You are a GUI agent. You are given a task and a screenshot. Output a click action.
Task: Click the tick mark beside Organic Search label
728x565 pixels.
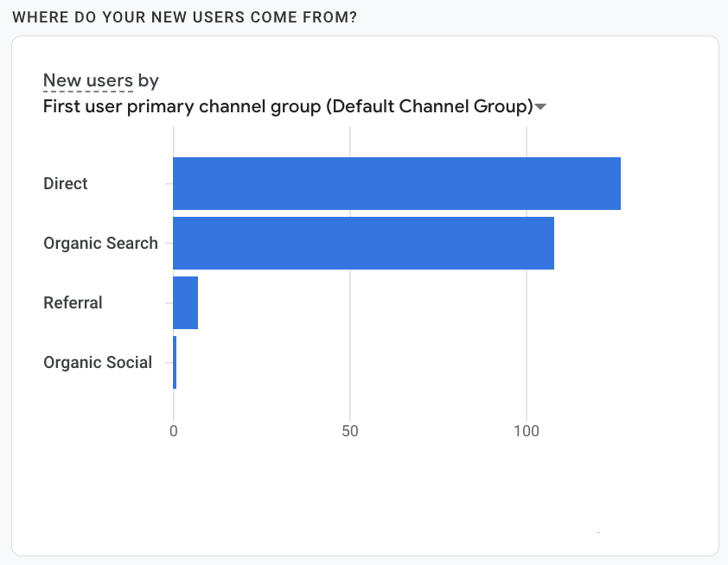click(169, 243)
